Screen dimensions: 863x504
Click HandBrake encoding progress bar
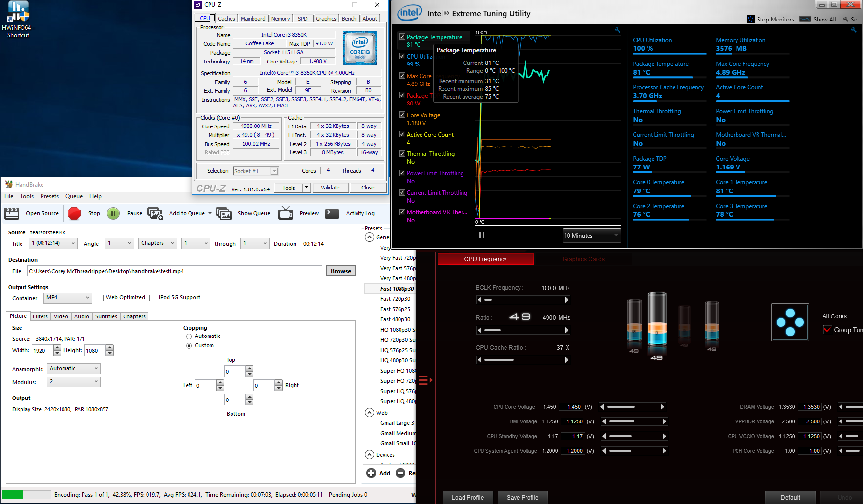coord(26,495)
